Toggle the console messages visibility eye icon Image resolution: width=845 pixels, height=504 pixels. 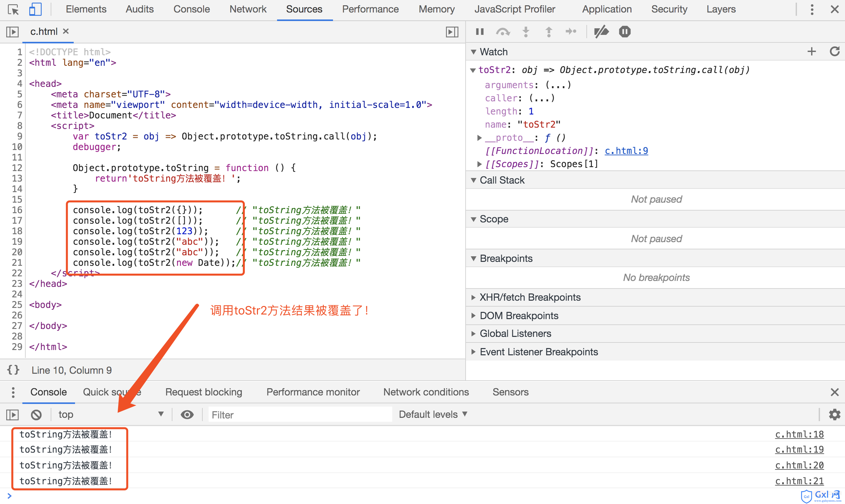tap(187, 415)
